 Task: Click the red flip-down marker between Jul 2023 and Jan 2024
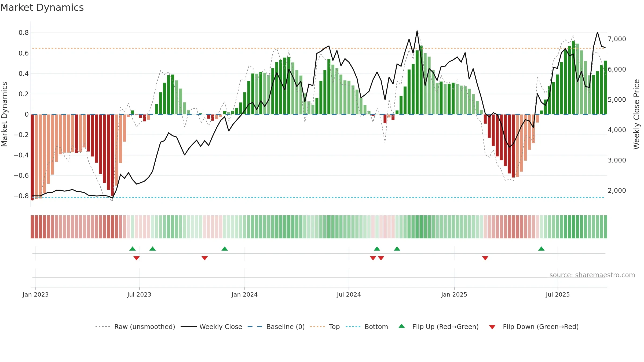click(x=205, y=258)
